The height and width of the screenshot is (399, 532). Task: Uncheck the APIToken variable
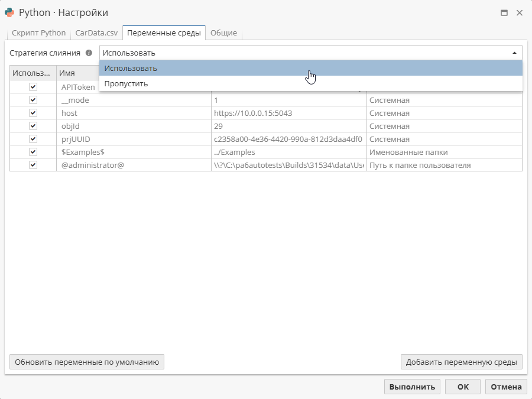[x=33, y=86]
